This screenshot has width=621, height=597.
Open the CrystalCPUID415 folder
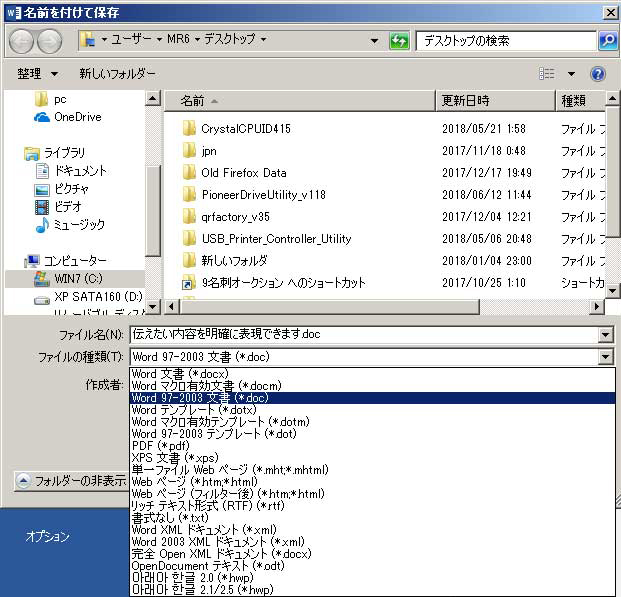tap(245, 129)
